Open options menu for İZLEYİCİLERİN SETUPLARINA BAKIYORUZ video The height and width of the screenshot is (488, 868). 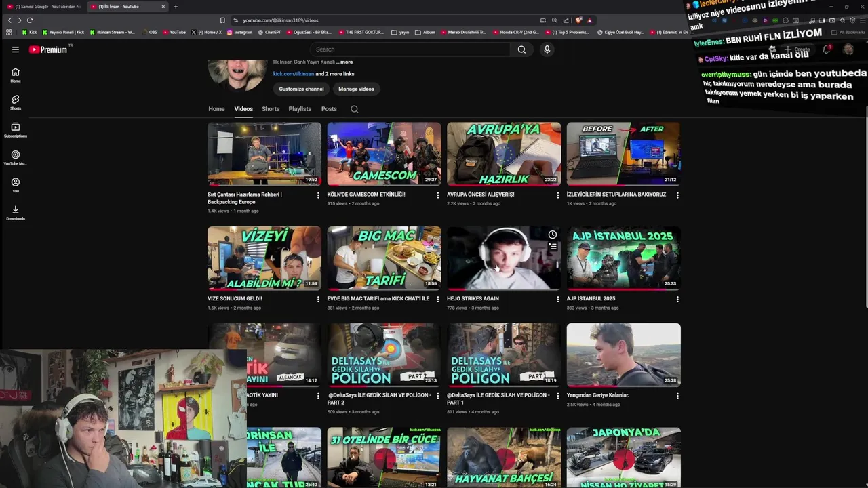coord(677,195)
